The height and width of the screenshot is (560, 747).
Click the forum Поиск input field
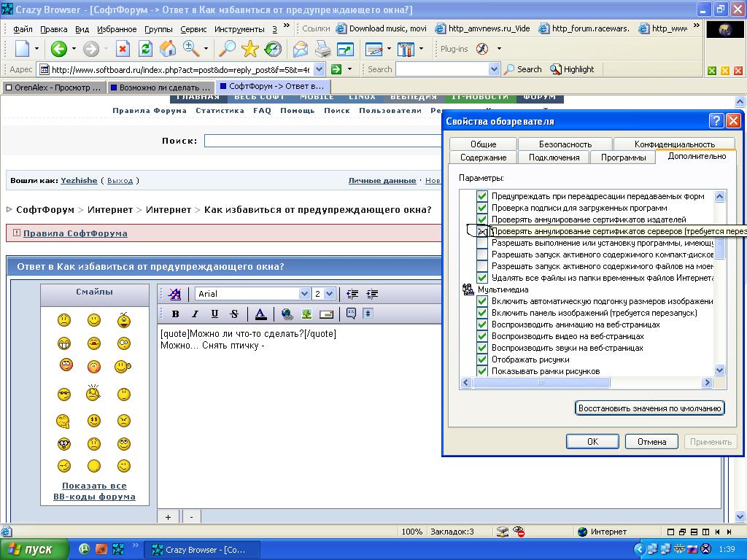coord(323,141)
